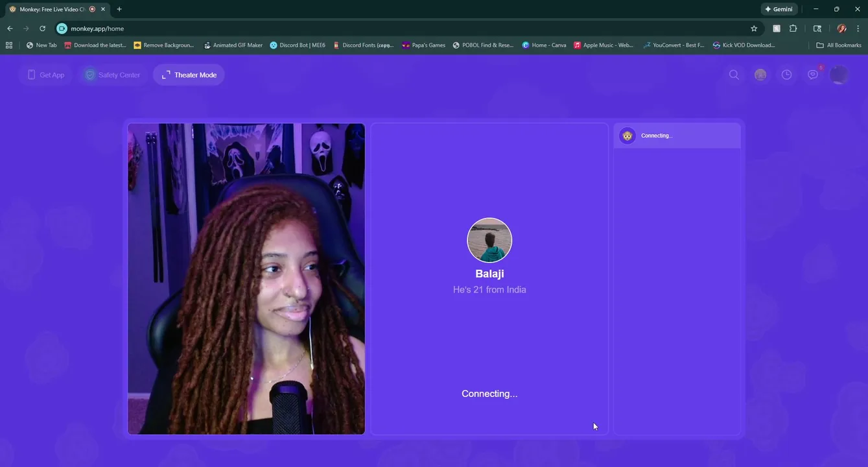Open the Papa's Games bookmark
Screen dimensions: 868x467
423,45
